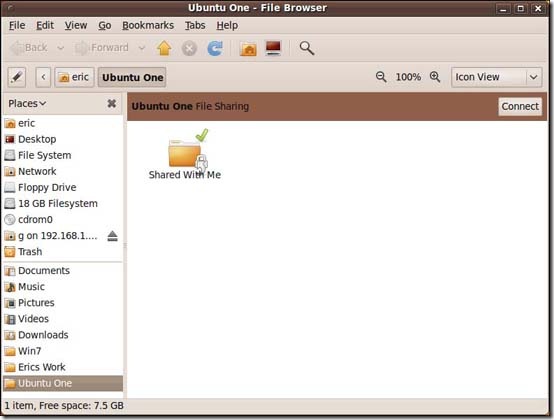Click the Ubuntu One path bar button
554x420 pixels.
pos(132,77)
